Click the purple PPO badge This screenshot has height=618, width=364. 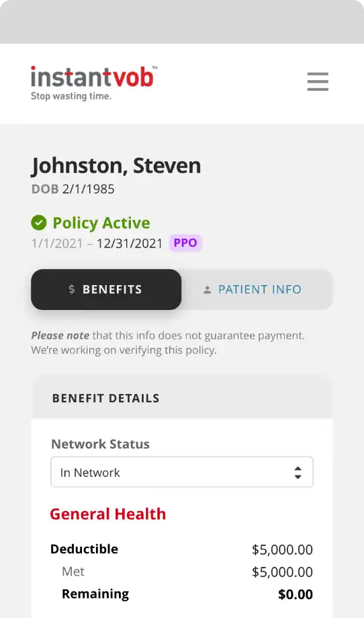[x=185, y=243]
